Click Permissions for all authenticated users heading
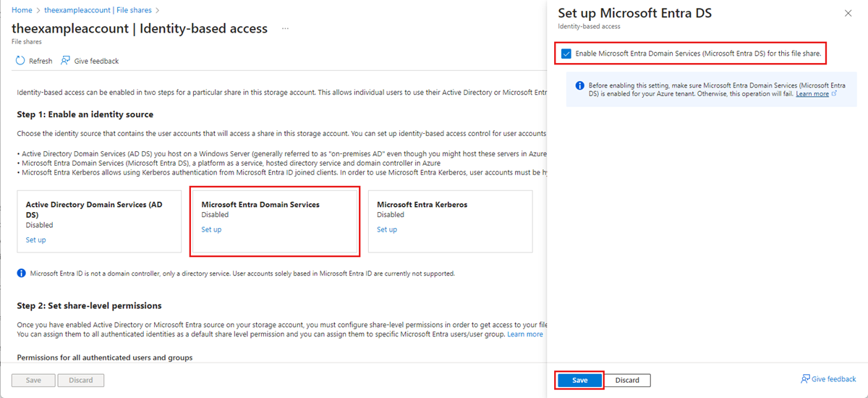 coord(105,357)
